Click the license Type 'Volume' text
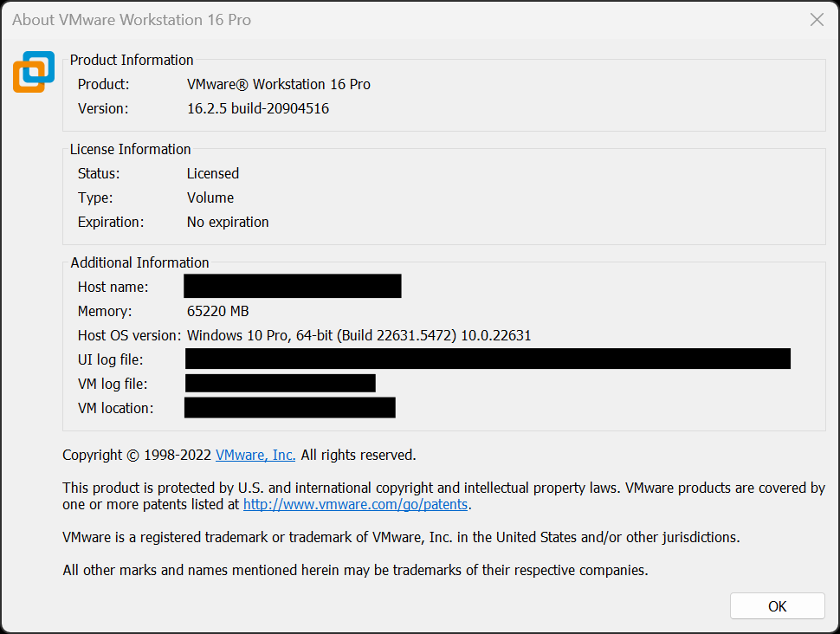This screenshot has width=840, height=634. click(210, 197)
